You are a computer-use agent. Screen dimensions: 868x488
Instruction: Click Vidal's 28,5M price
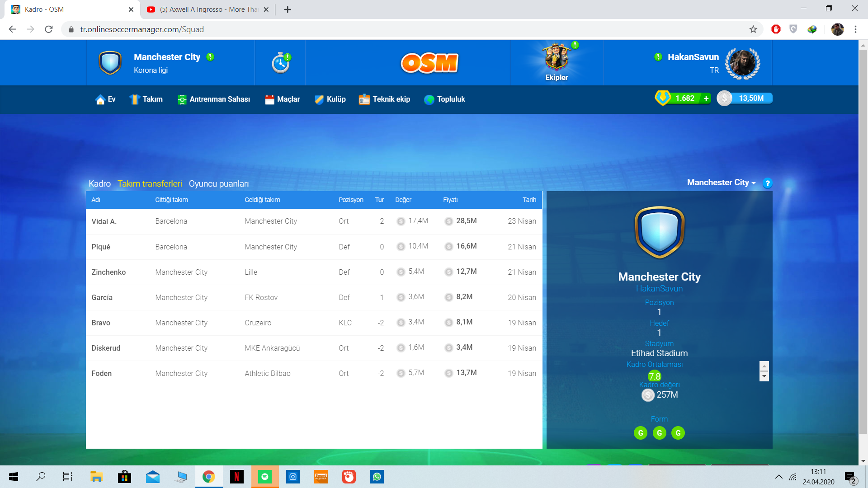[x=466, y=221]
